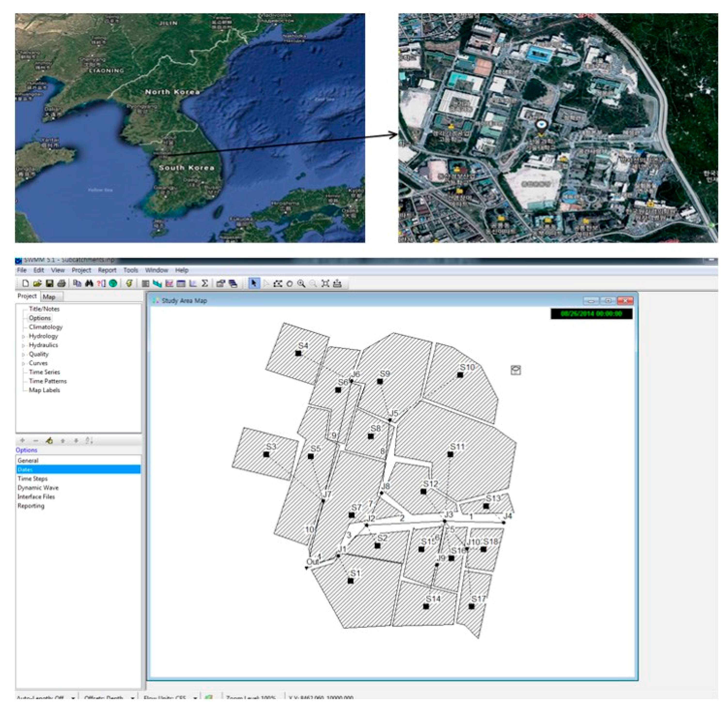Select the Zoom In magnifier tool
The image size is (728, 712).
pyautogui.click(x=301, y=283)
